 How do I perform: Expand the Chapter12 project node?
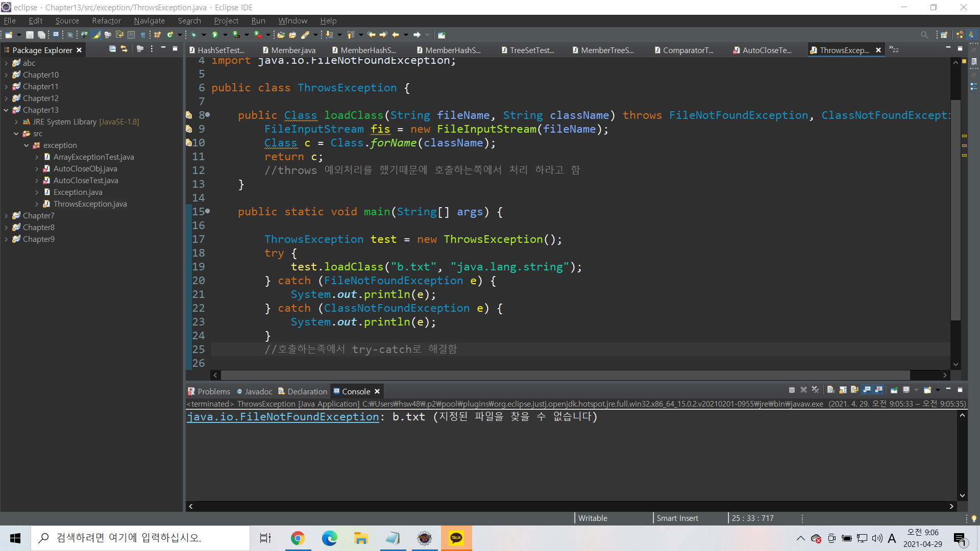[x=6, y=98]
